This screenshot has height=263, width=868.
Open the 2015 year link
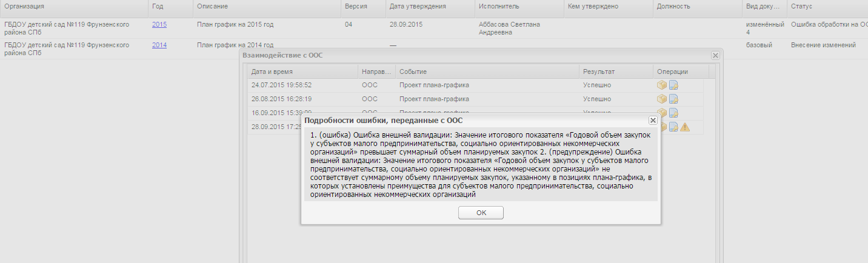(x=159, y=24)
